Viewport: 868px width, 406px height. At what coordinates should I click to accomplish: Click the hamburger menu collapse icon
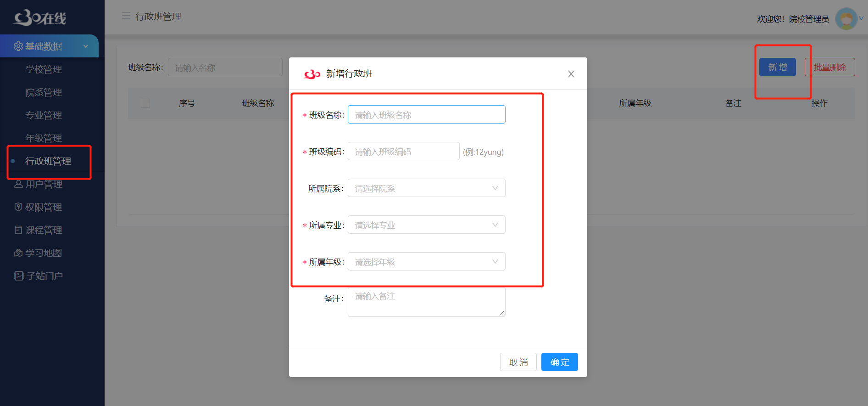(126, 16)
